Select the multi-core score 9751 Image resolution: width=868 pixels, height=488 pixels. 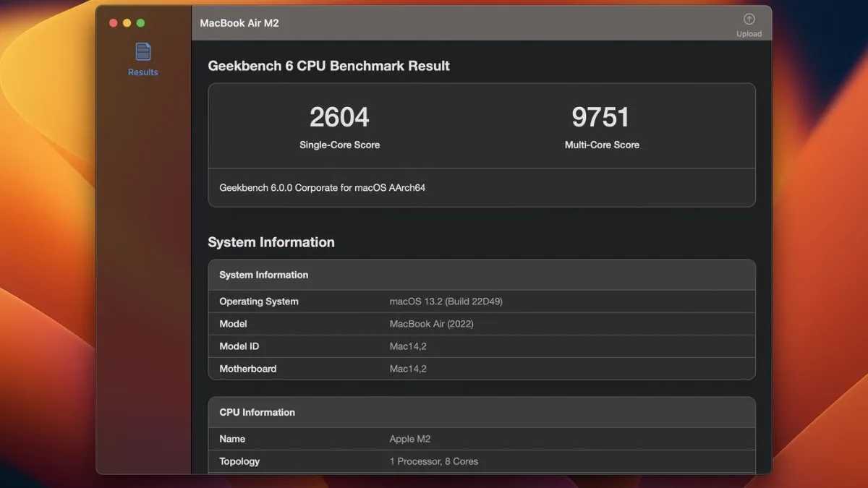(601, 117)
